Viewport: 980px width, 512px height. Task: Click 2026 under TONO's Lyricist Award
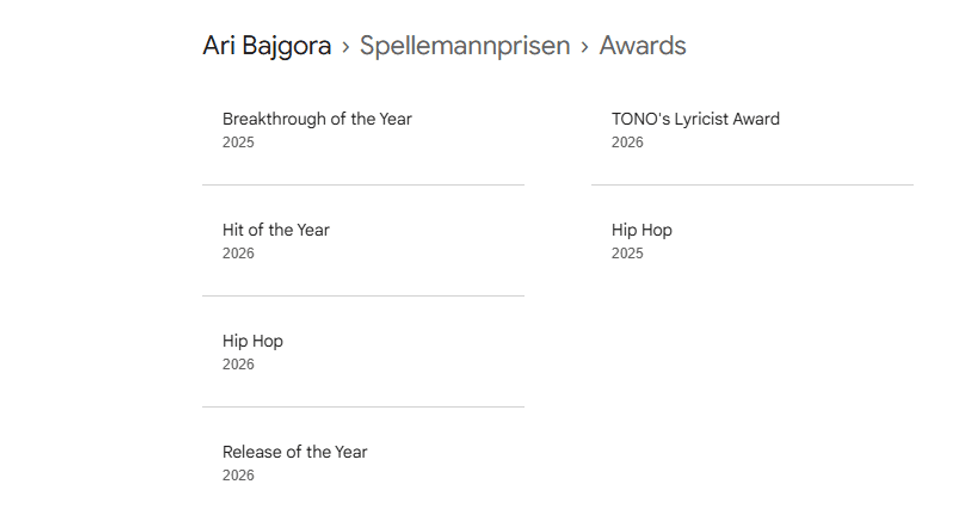click(627, 142)
